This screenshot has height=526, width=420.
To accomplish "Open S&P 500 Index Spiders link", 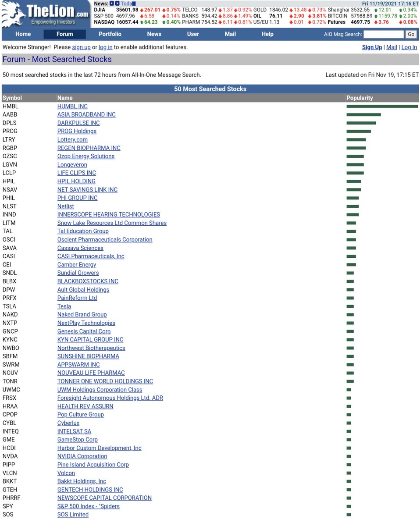I will 89,506.
